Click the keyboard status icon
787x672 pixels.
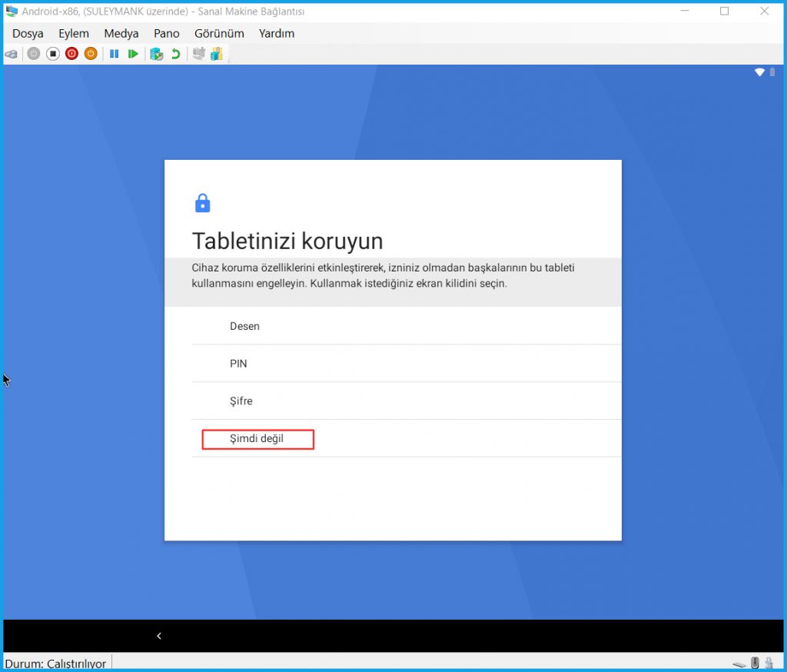(x=739, y=664)
